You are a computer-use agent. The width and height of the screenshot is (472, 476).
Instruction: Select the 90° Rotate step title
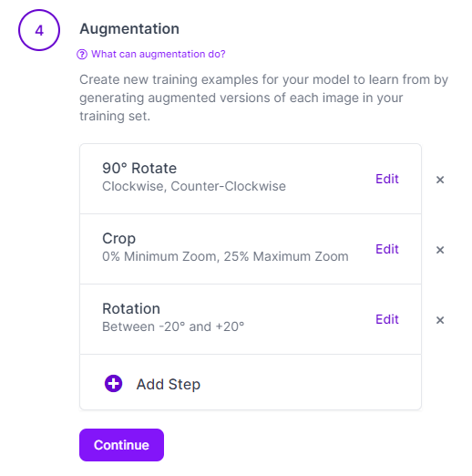click(x=139, y=168)
